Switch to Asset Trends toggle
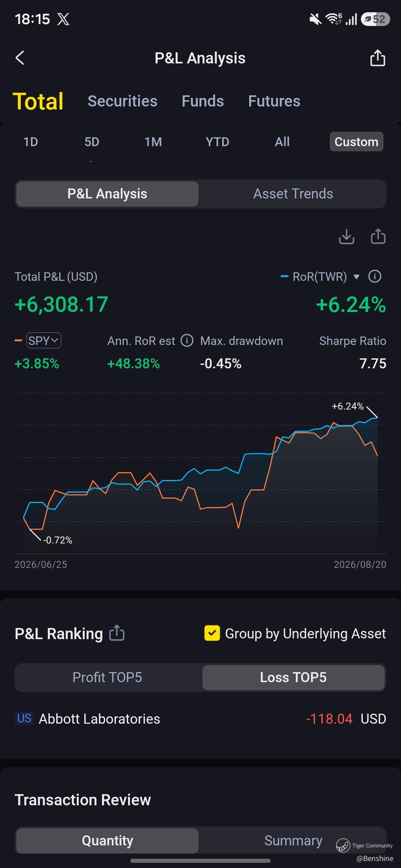This screenshot has height=868, width=401. point(293,194)
